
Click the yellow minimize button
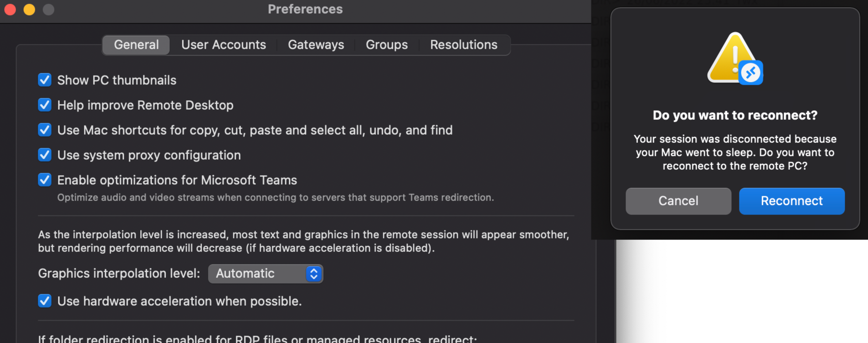click(x=29, y=10)
